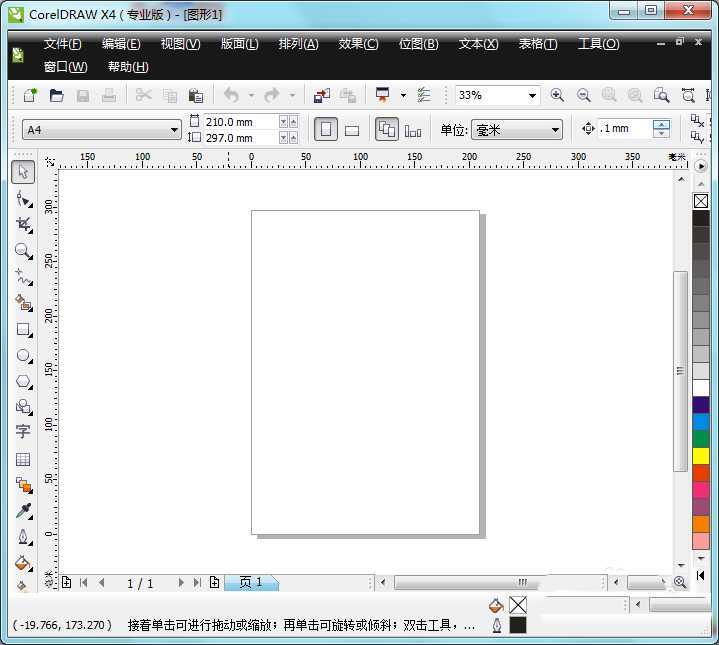Open the 效果(C) menu

pyautogui.click(x=358, y=44)
